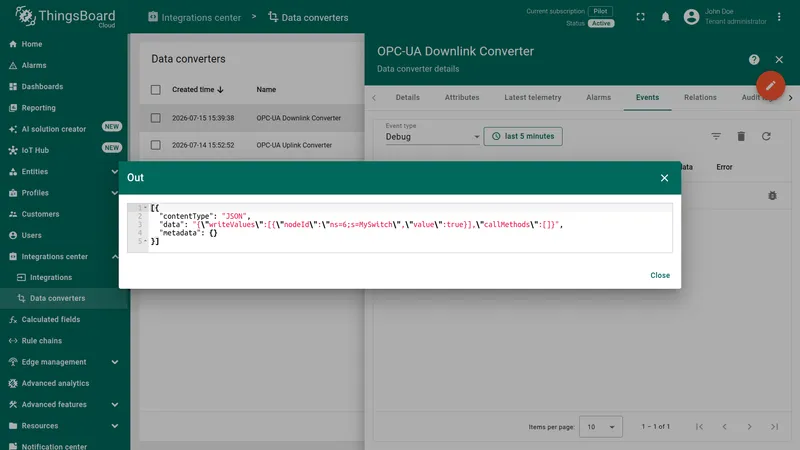This screenshot has height=450, width=800.
Task: Open IoT Hub in the sidebar
Action: (35, 150)
